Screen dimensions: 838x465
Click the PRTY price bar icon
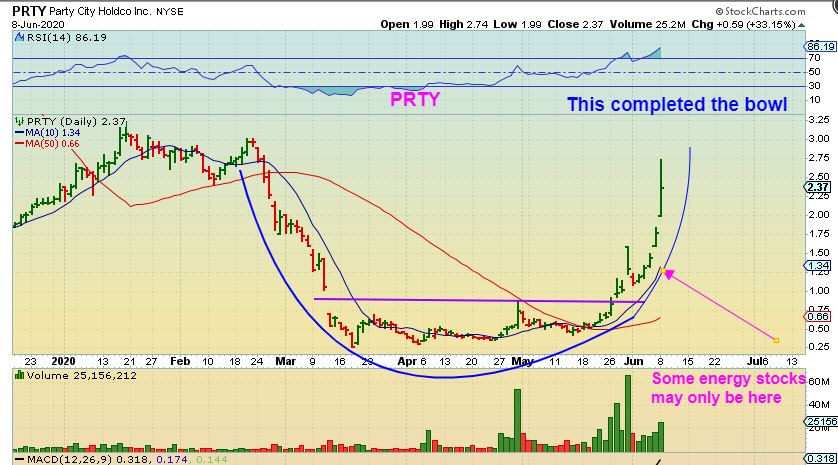point(20,121)
